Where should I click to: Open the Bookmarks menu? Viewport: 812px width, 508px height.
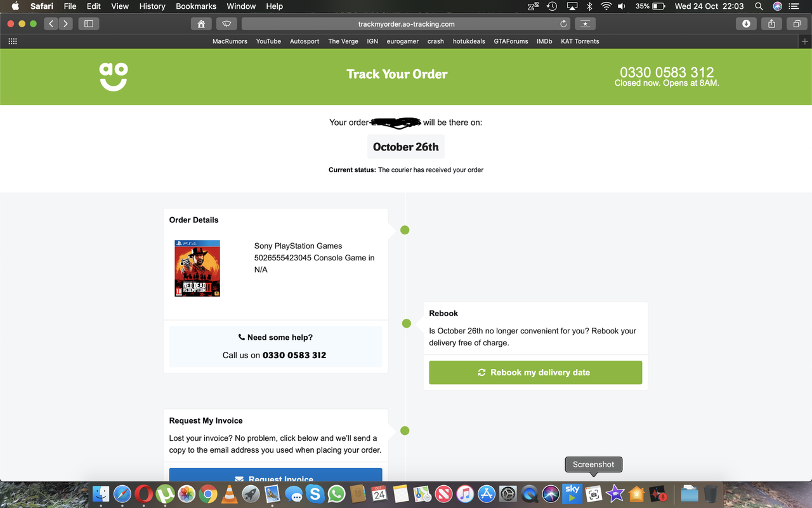coord(196,6)
